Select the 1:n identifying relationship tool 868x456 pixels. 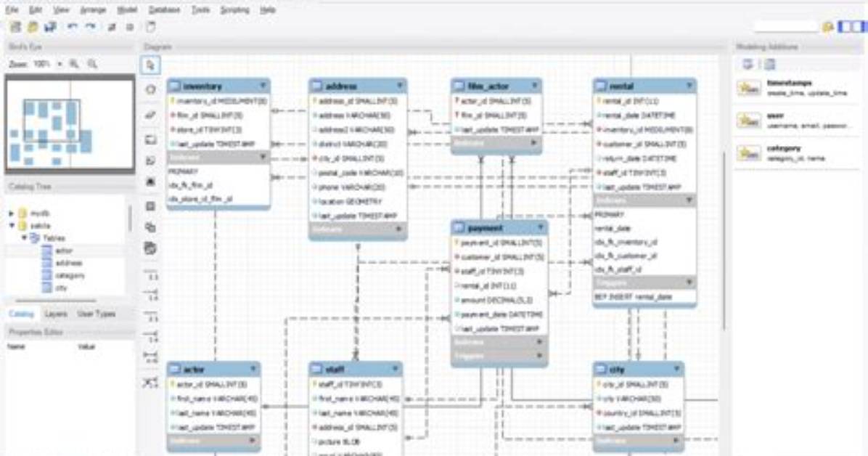coord(150,336)
